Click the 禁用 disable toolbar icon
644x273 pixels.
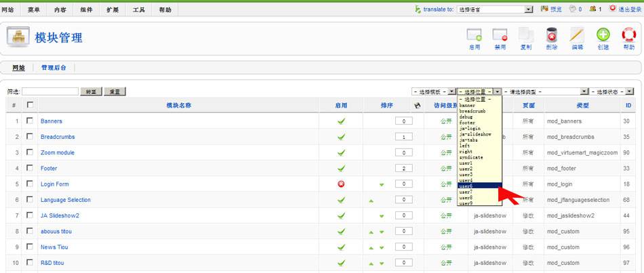pos(500,35)
